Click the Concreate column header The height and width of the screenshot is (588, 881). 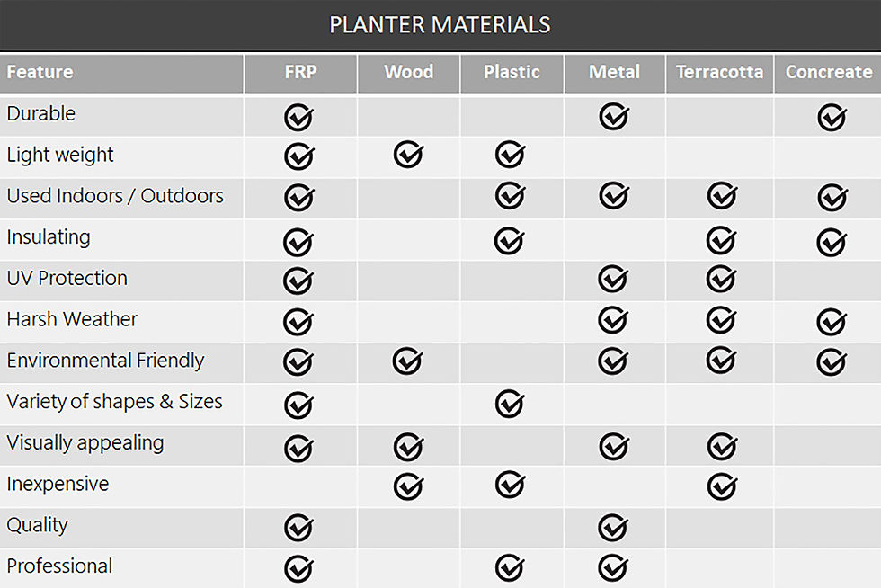(828, 72)
